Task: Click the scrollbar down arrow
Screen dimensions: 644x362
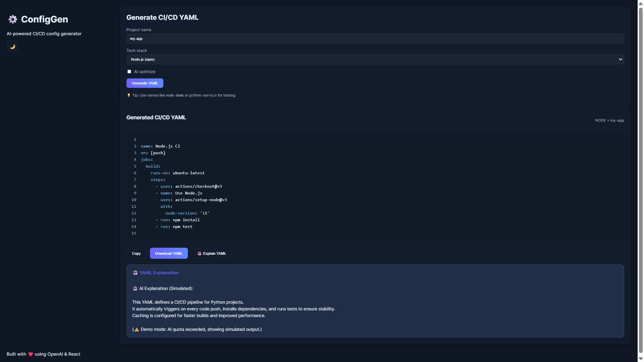Action: pyautogui.click(x=640, y=359)
